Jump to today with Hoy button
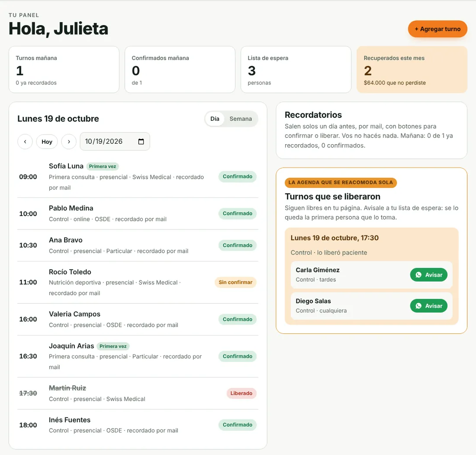 pyautogui.click(x=47, y=142)
